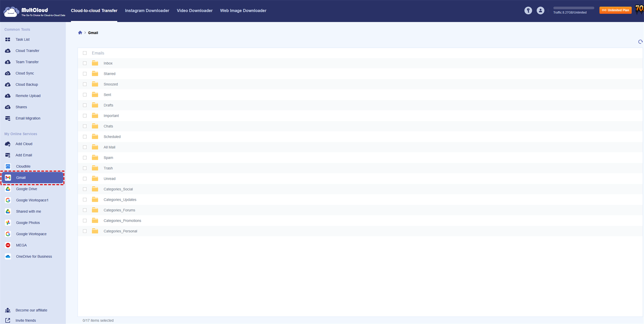The width and height of the screenshot is (644, 324).
Task: Open the Instagram Downloader tab
Action: pyautogui.click(x=147, y=10)
